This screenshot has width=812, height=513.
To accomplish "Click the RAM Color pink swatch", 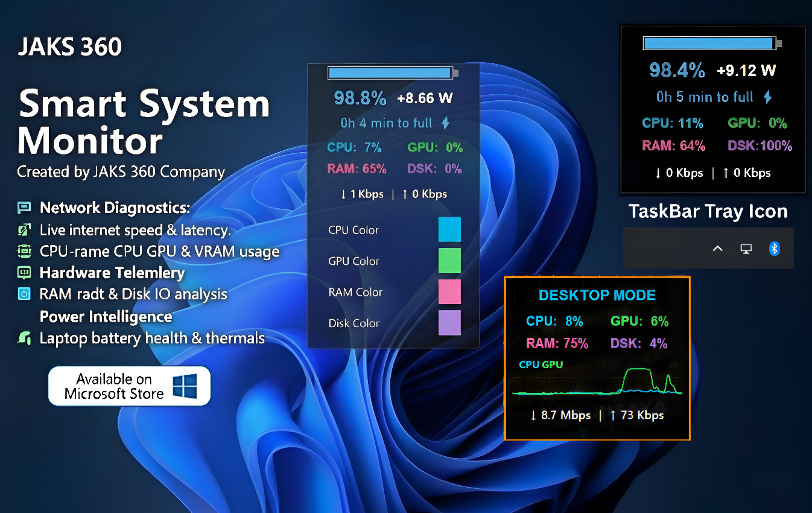I will 449,292.
